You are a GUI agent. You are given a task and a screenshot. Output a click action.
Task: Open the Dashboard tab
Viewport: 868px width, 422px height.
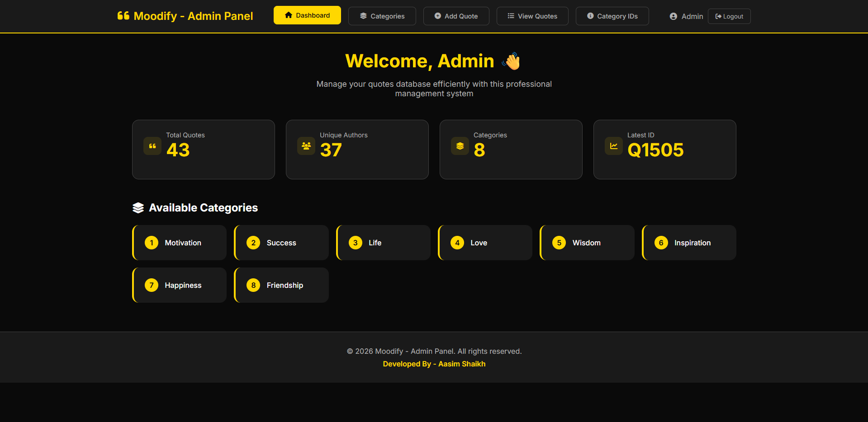coord(307,15)
